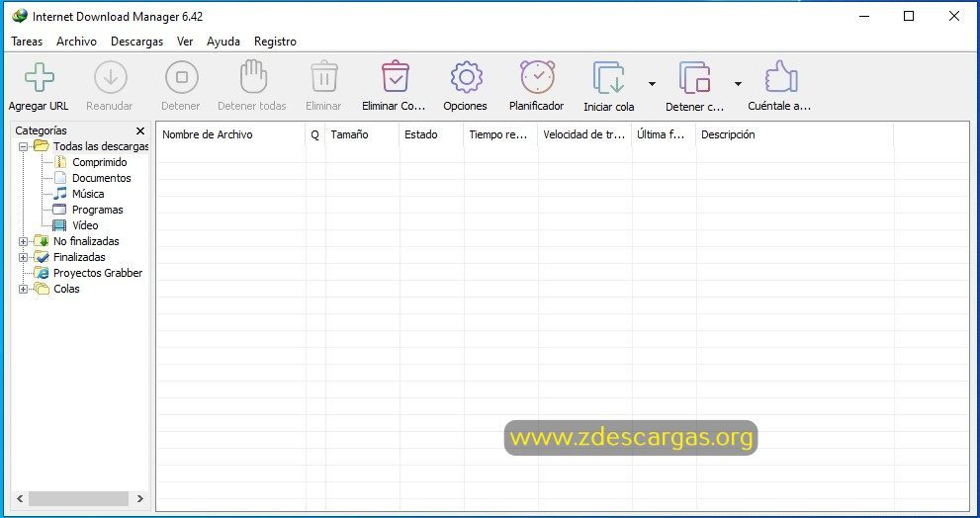Open the Planificador alarm clock icon

tap(538, 77)
